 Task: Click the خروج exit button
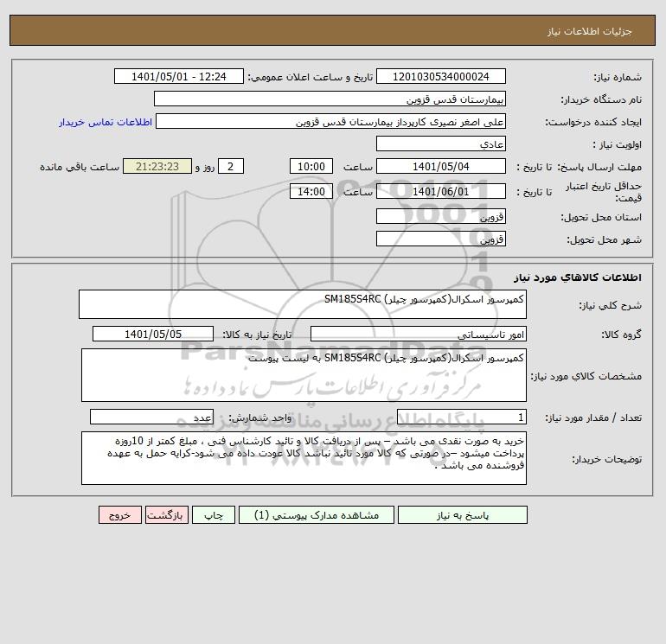pos(120,515)
